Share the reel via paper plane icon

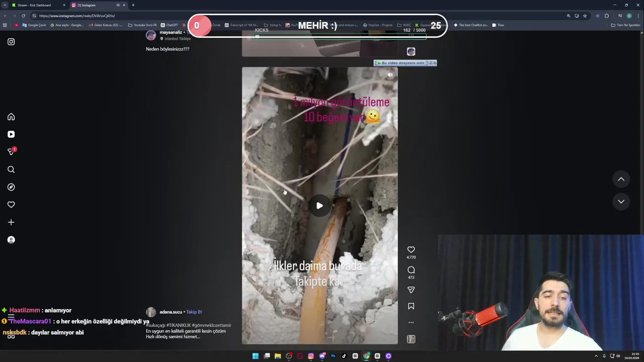(411, 290)
